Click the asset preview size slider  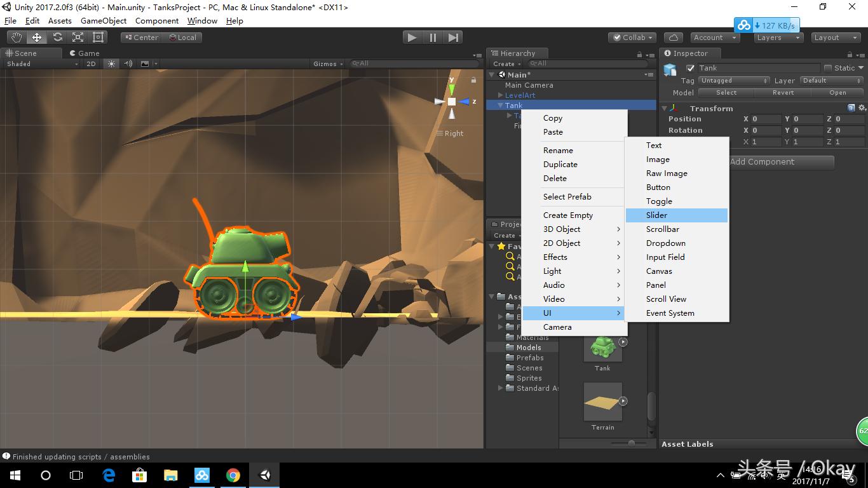click(x=631, y=444)
